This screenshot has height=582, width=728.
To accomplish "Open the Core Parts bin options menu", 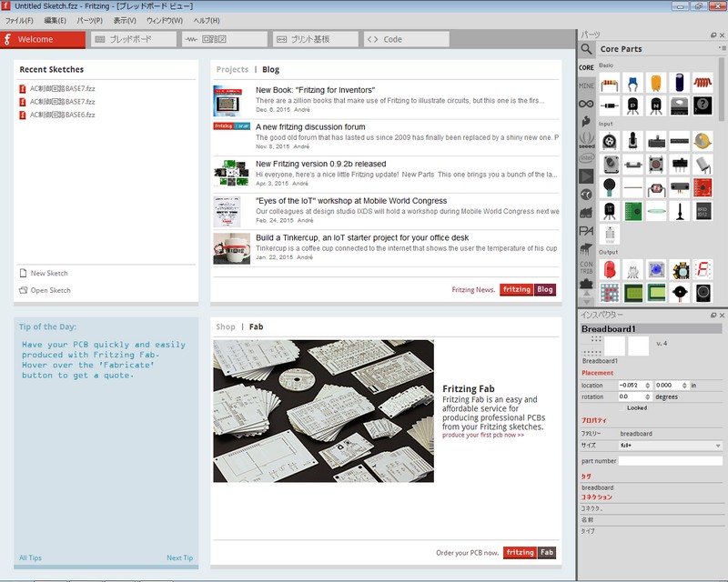I will point(722,48).
